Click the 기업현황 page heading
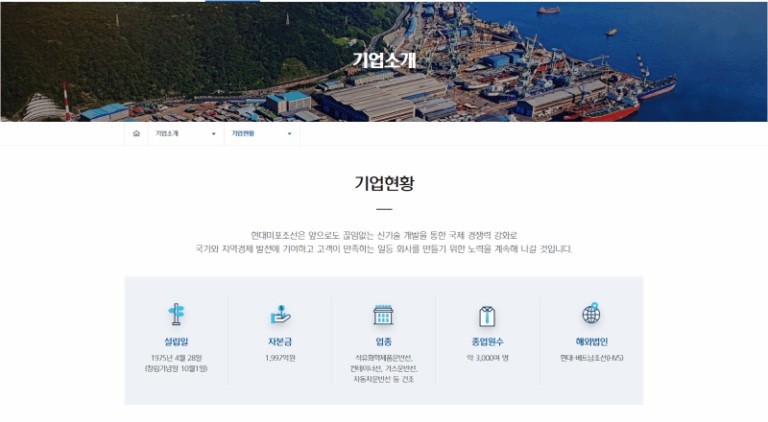Viewport: 768px width, 422px height. [384, 183]
